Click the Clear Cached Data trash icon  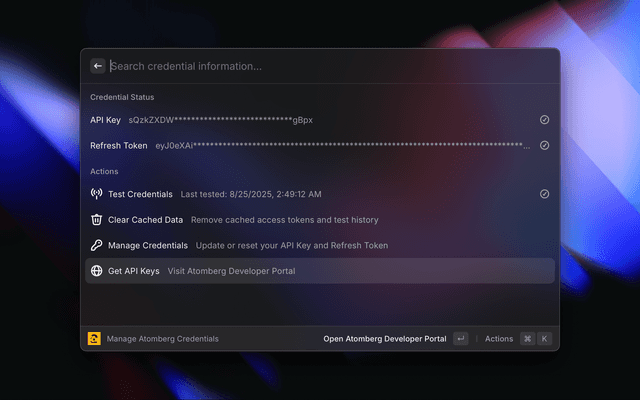tap(97, 220)
